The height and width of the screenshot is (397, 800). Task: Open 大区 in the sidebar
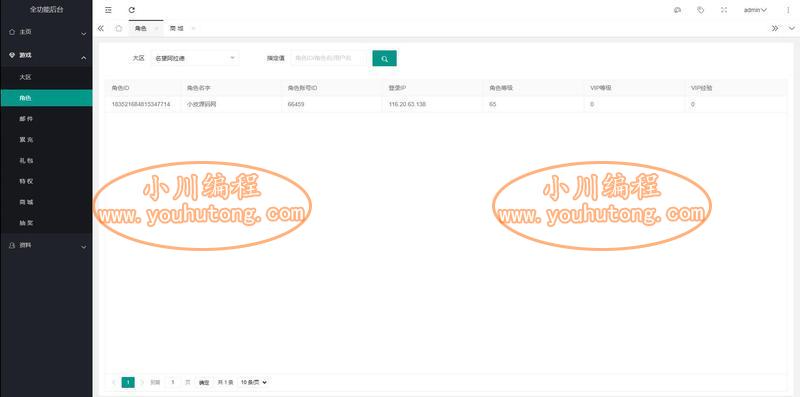click(46, 77)
